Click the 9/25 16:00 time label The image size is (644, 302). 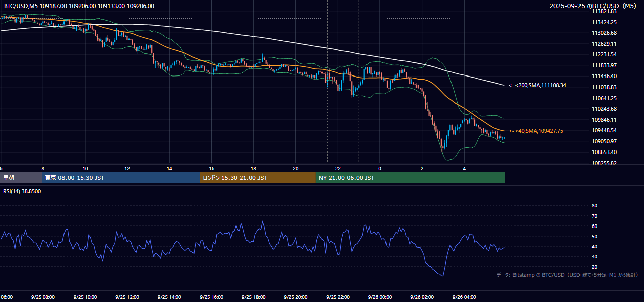(211, 297)
